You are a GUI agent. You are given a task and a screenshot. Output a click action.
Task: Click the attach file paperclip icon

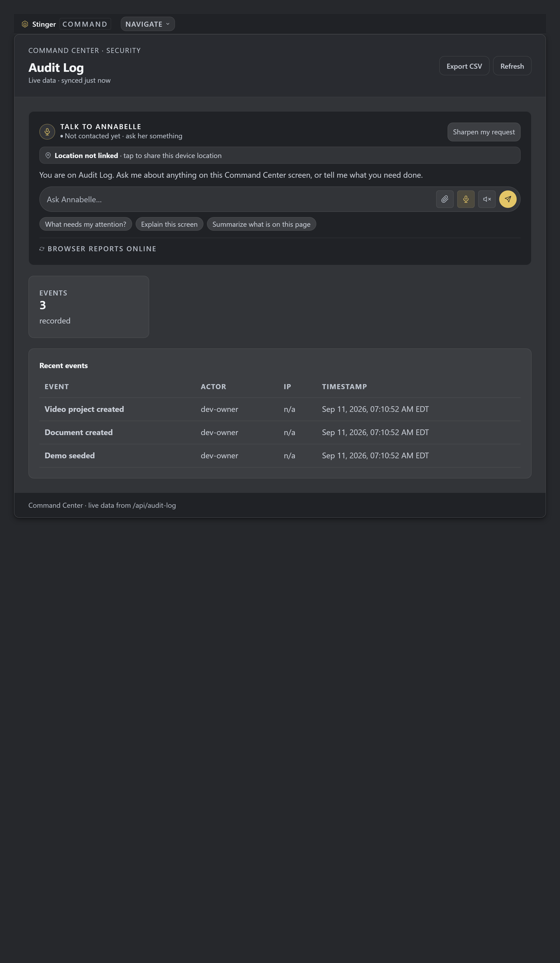pos(445,199)
